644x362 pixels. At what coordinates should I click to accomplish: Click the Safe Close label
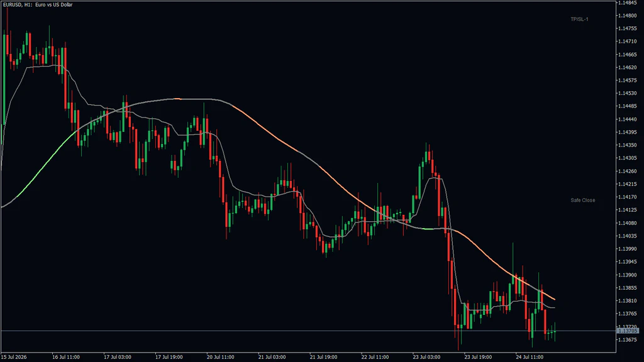coord(582,200)
